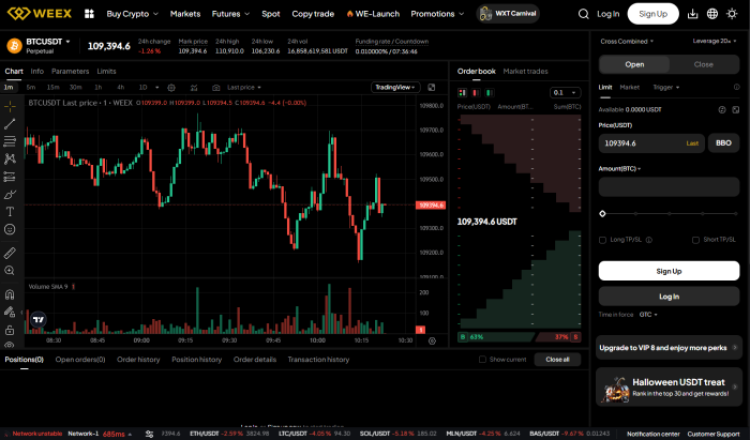Open the apps grid menu icon

pyautogui.click(x=89, y=14)
